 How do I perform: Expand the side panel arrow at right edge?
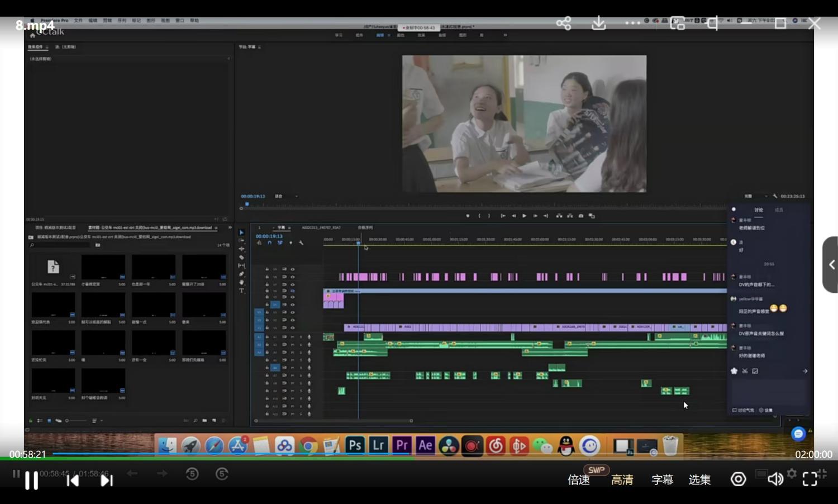(831, 265)
